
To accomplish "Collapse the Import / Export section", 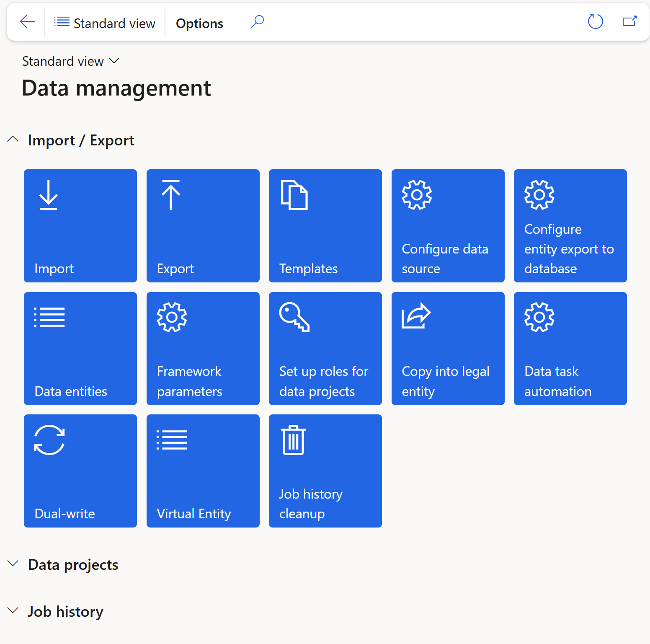I will click(x=13, y=140).
